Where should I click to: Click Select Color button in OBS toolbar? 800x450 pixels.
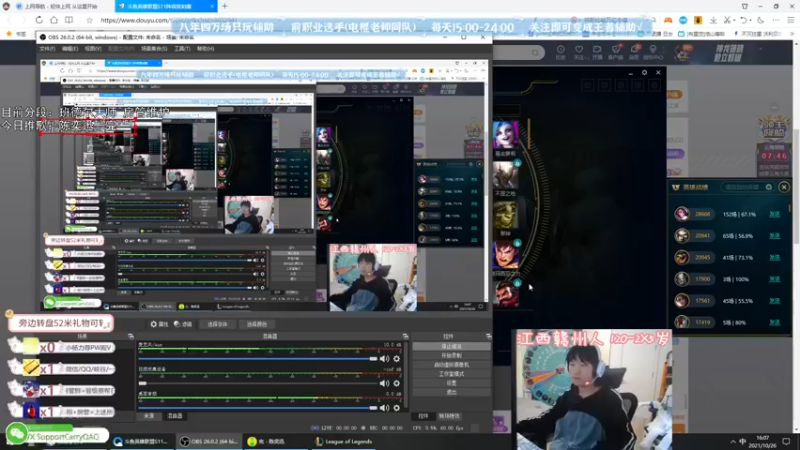257,324
